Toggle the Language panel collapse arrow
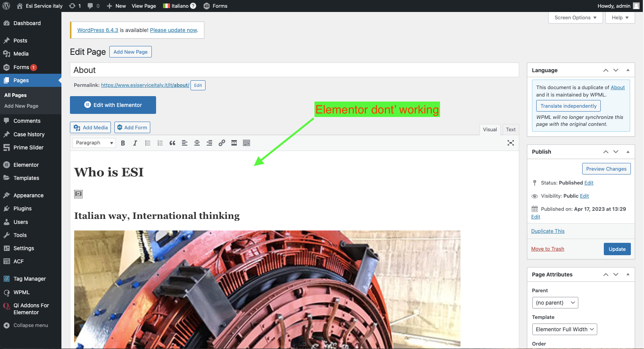644x349 pixels. [x=628, y=70]
